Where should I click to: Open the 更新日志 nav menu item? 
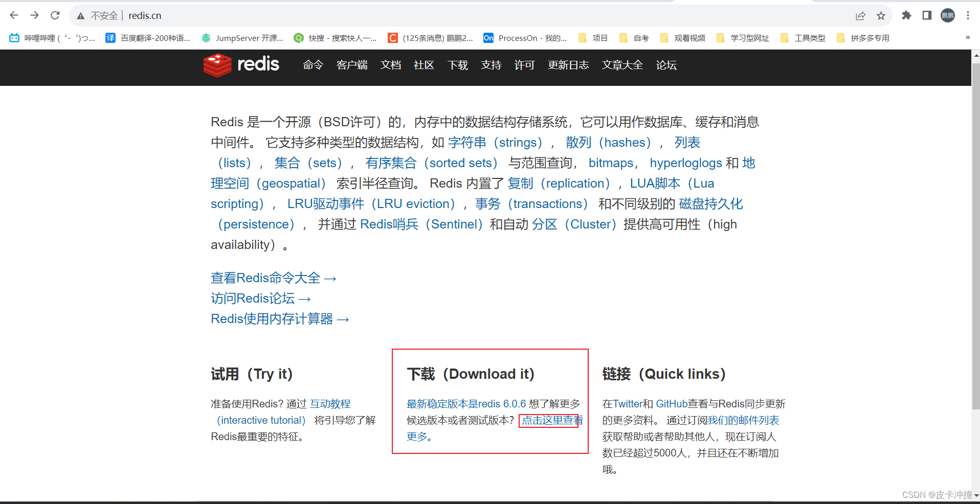pyautogui.click(x=568, y=65)
